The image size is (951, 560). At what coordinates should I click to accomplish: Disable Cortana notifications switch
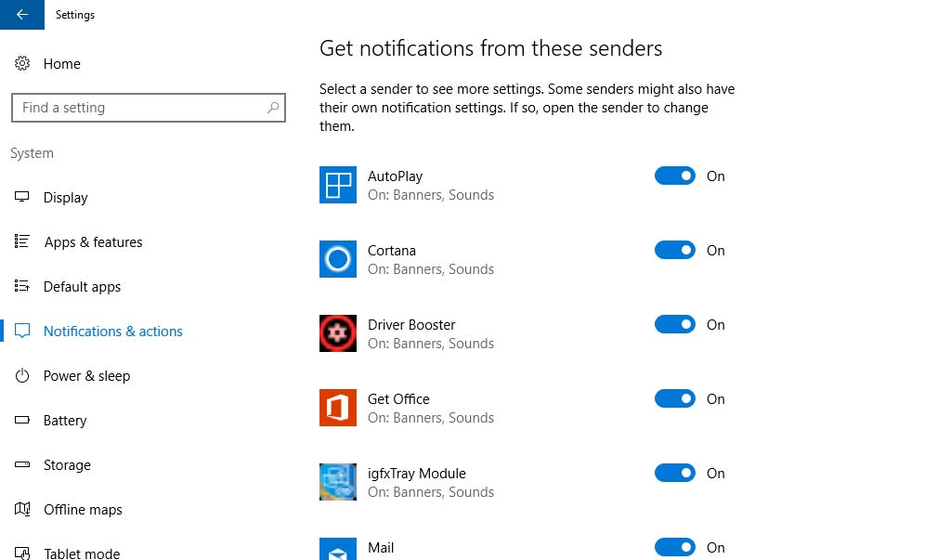pos(675,251)
